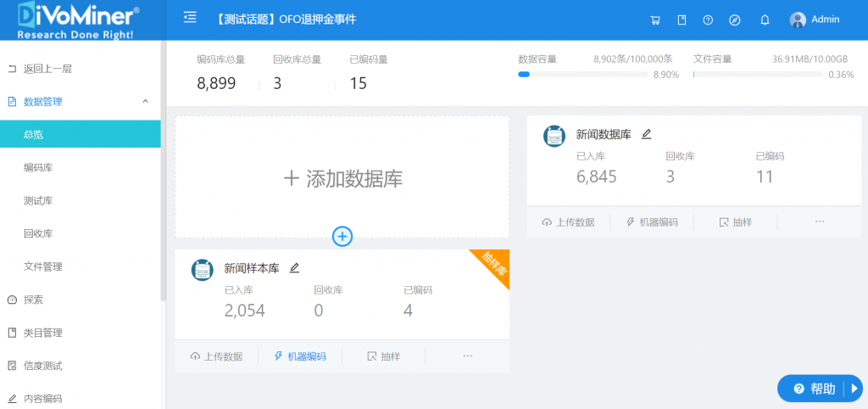The height and width of the screenshot is (409, 868).
Task: Select 编码库 in the sidebar
Action: click(x=38, y=168)
